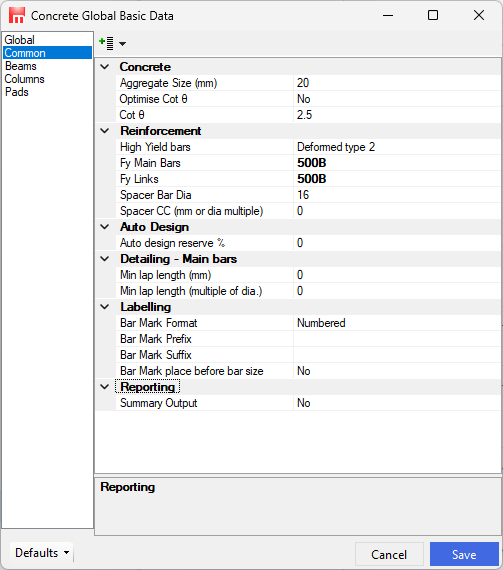Edit the Spacer CC value field
This screenshot has width=503, height=570.
[397, 211]
